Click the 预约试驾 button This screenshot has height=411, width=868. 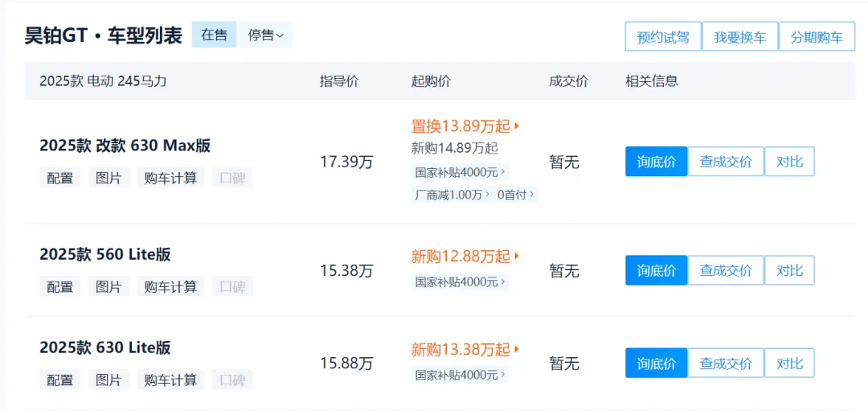(662, 37)
